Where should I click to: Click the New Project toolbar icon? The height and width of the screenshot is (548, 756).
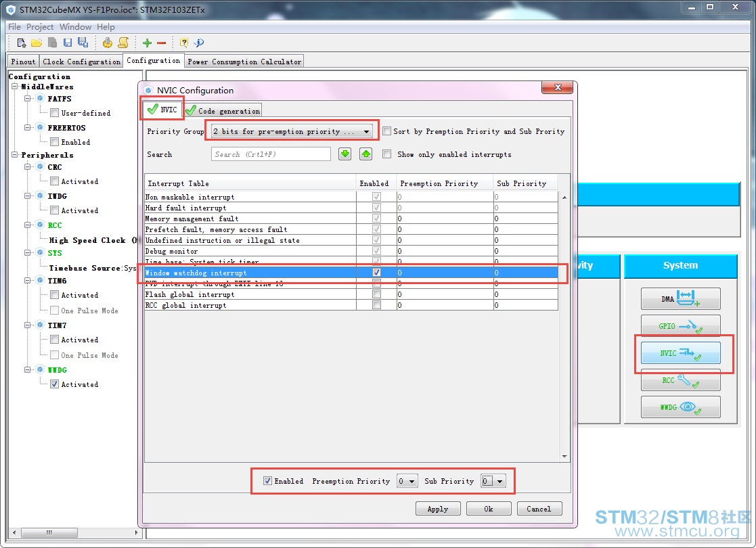point(21,43)
